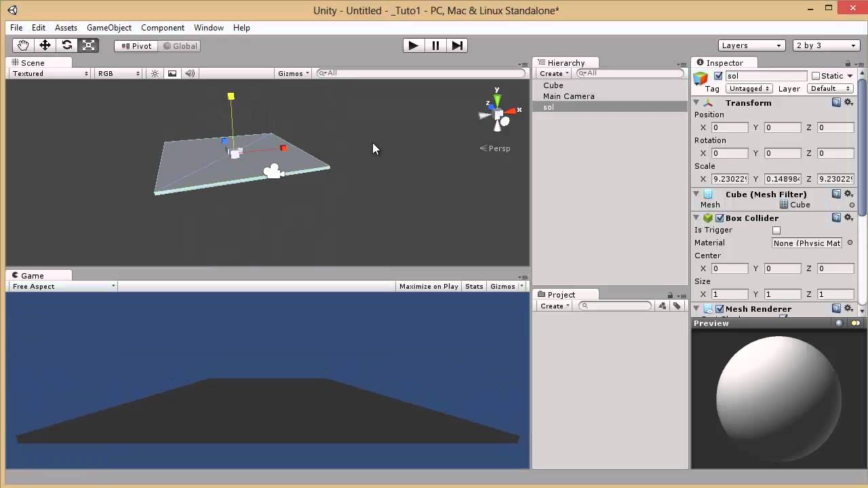Viewport: 868px width, 488px height.
Task: Open the Game view Gizmos dropdown
Action: pyautogui.click(x=506, y=286)
